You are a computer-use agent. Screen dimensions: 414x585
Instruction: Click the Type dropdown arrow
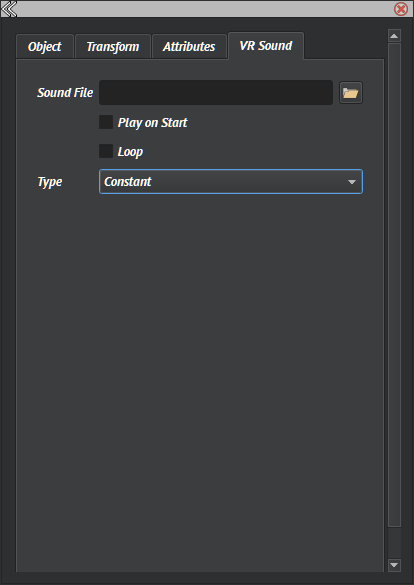[x=351, y=182]
